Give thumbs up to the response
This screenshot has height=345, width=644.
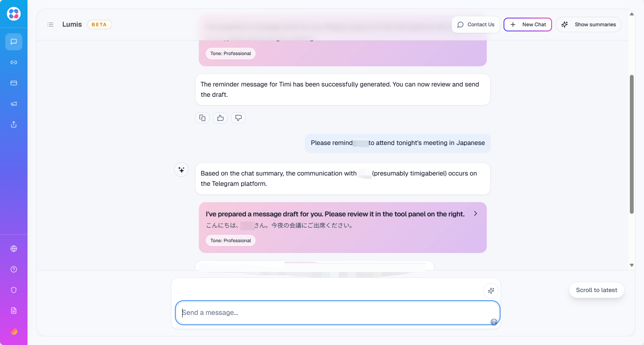pos(220,118)
